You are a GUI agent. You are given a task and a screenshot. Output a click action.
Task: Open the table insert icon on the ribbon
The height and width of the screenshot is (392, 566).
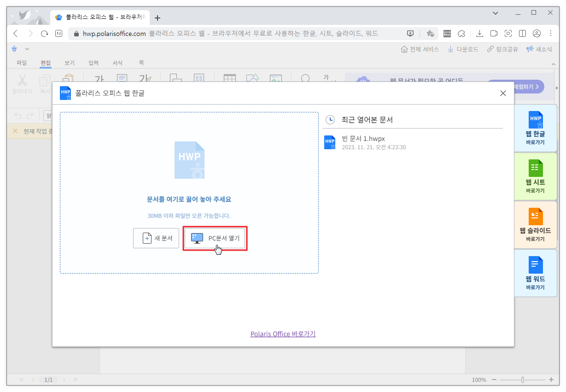coord(229,78)
